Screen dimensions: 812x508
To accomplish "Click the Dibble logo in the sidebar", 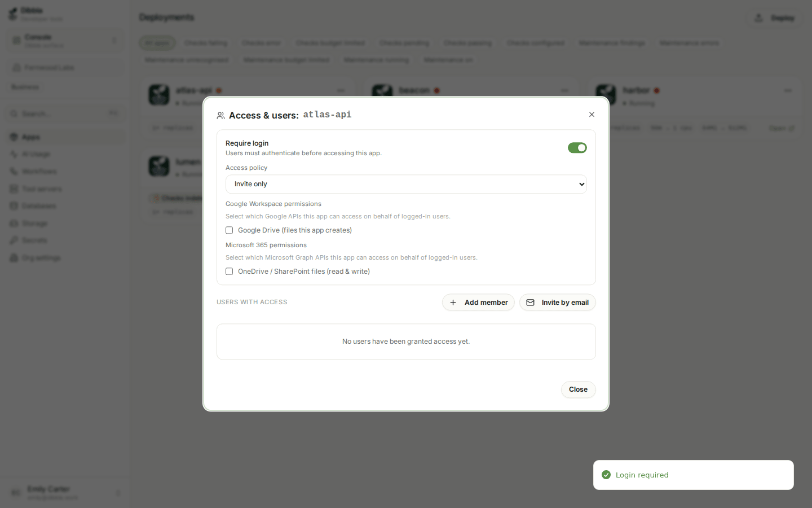I will 12,14.
